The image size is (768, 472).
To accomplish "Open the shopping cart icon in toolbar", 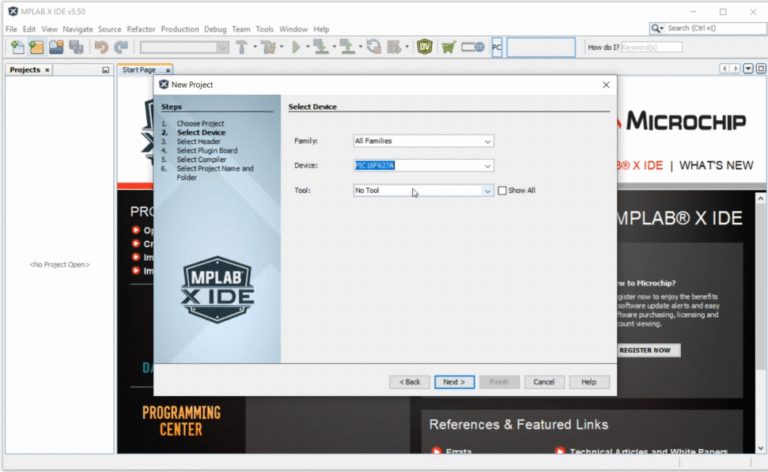I will click(x=448, y=47).
